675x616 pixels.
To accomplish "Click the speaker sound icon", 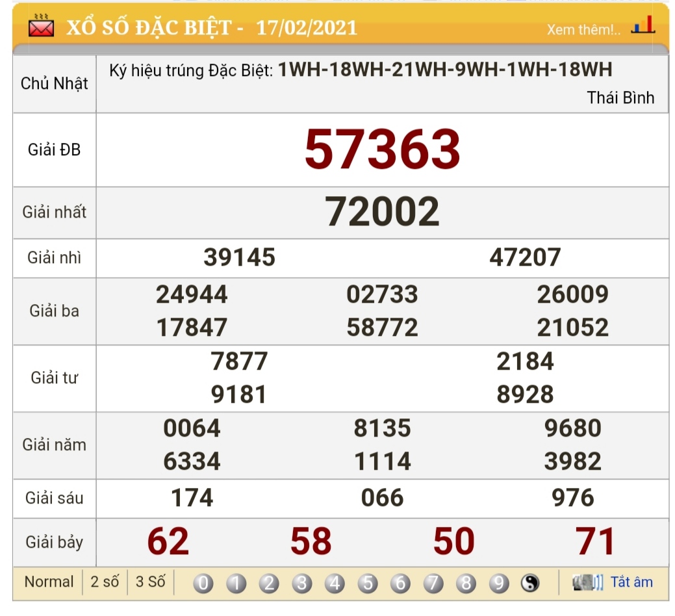I will click(587, 582).
